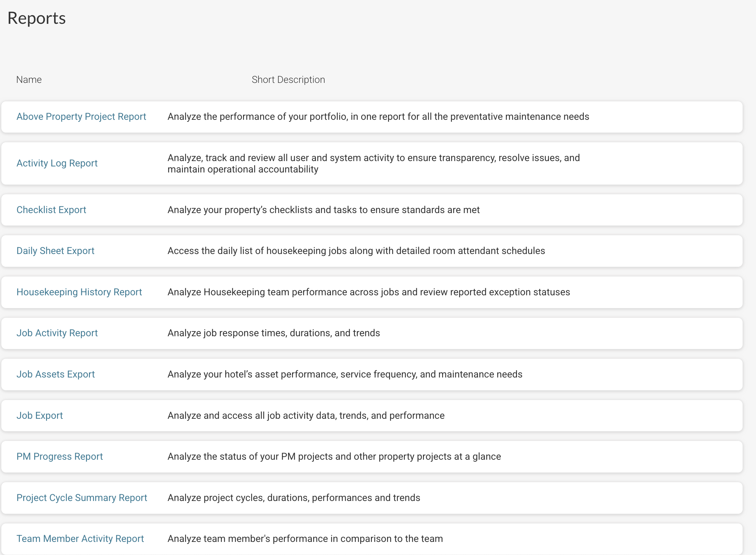Select the row about operational accountability
Screen dimensions: 756x555
pos(372,163)
